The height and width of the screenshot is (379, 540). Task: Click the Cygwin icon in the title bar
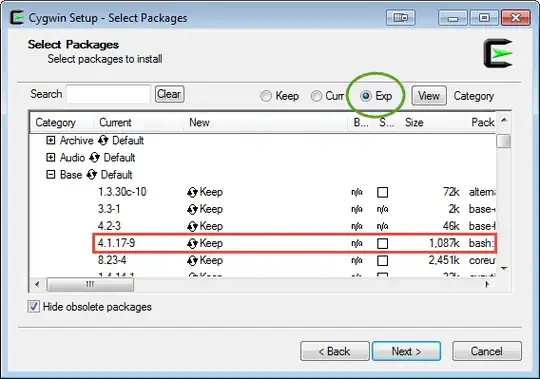click(17, 18)
